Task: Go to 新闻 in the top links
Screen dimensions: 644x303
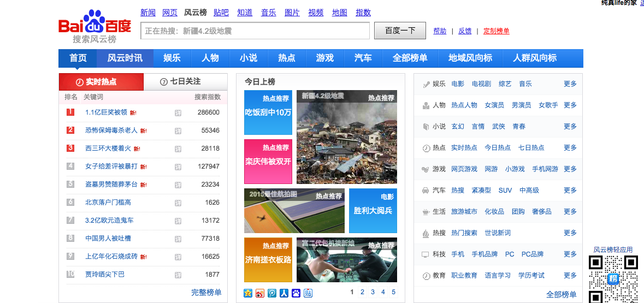Action: tap(148, 13)
